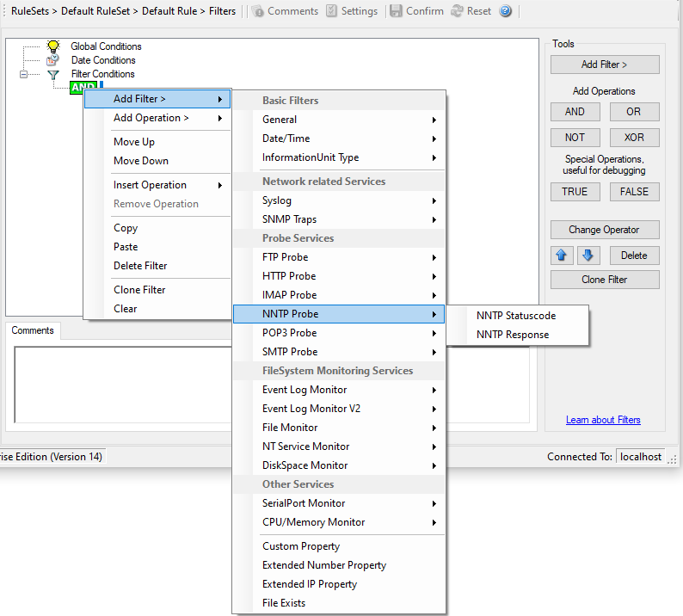Image resolution: width=683 pixels, height=616 pixels.
Task: Select Custom Property menu entry
Action: 301,546
